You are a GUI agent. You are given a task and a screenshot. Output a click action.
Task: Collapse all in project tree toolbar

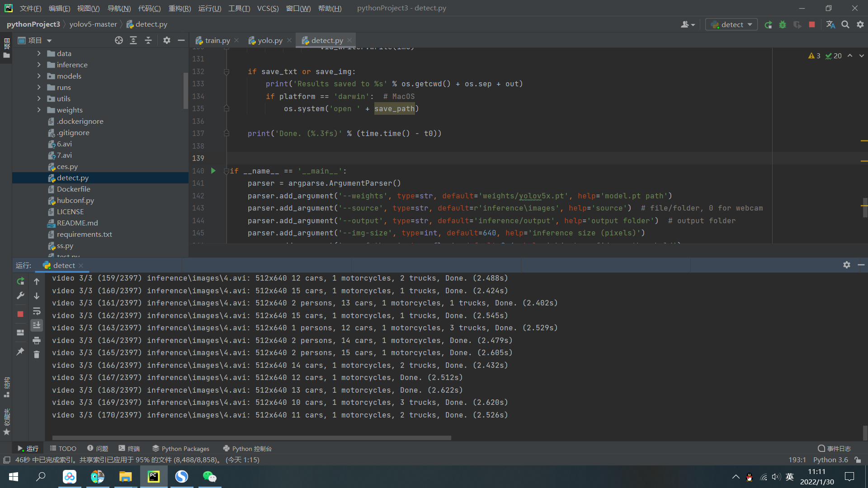pos(148,41)
